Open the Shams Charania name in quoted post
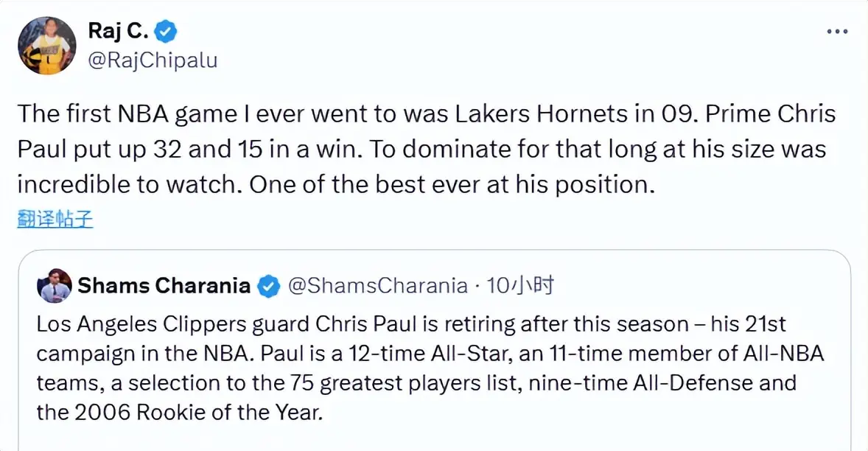The image size is (868, 451). click(x=164, y=286)
